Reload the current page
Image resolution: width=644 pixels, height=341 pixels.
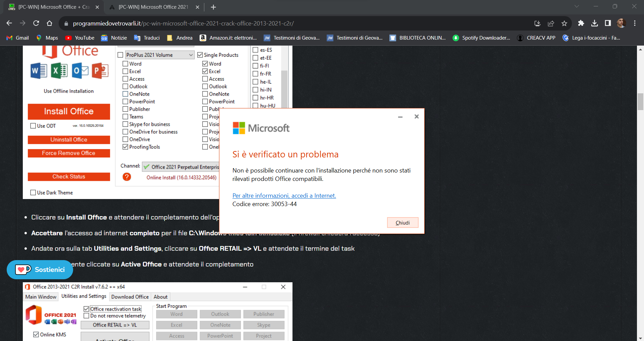pyautogui.click(x=36, y=23)
